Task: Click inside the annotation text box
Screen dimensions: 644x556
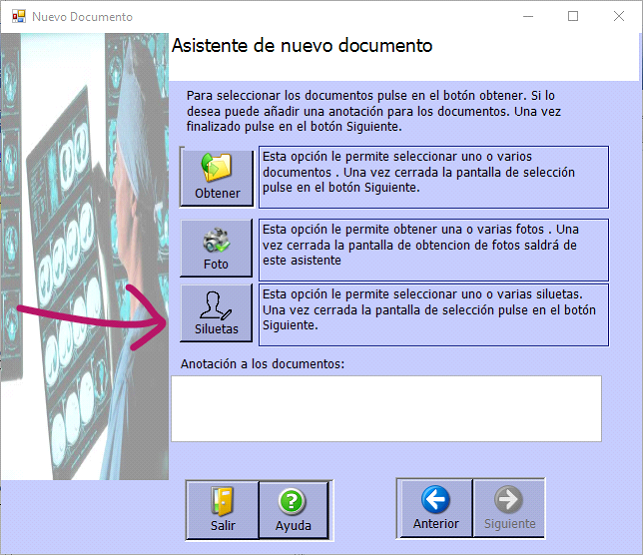Action: [x=386, y=408]
